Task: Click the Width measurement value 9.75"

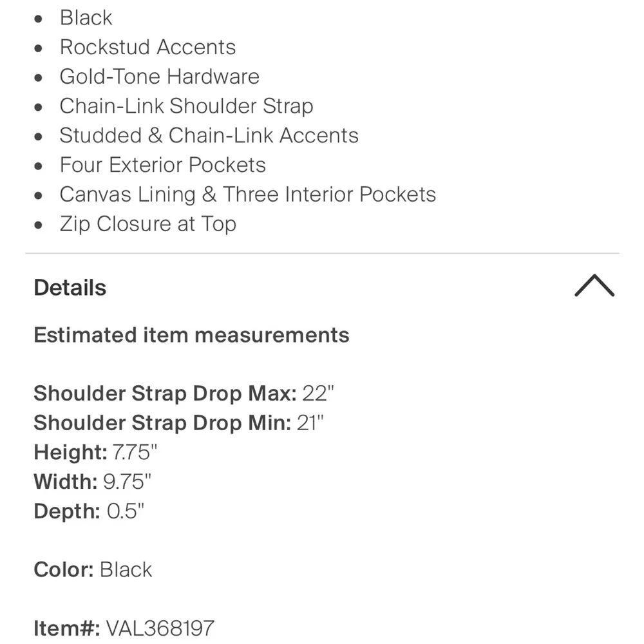Action: (128, 482)
